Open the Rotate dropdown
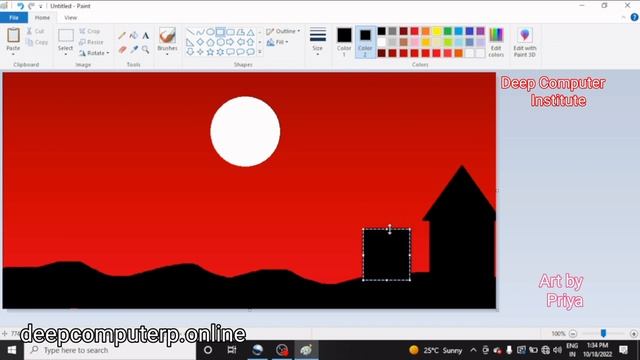The image size is (640, 360). (94, 53)
